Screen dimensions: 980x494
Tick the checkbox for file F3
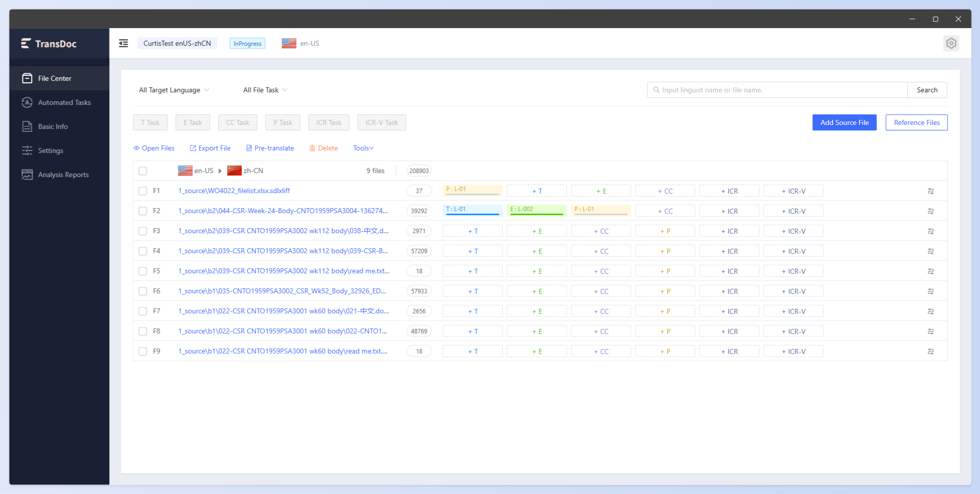[143, 231]
